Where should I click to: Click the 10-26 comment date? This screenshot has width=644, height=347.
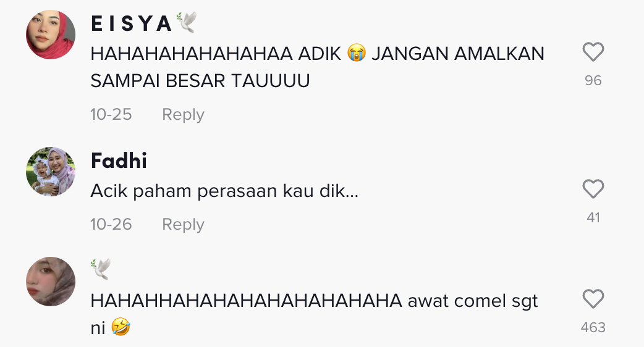(111, 224)
